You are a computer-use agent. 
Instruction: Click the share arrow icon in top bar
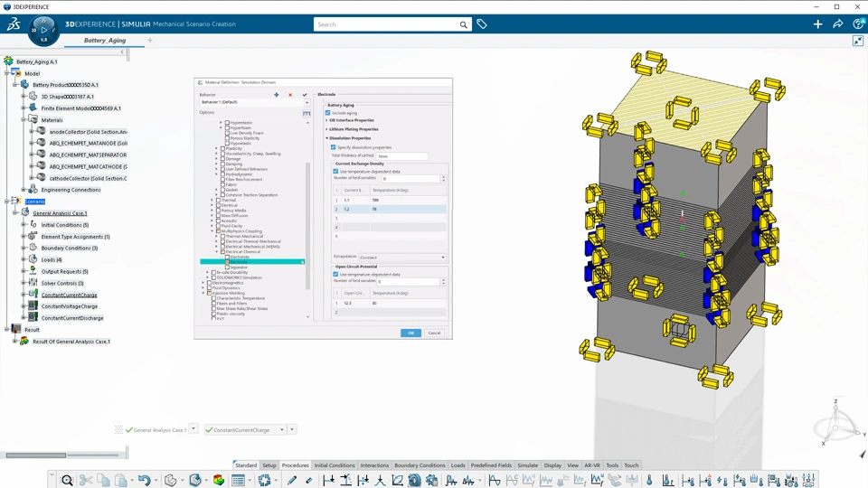(x=837, y=24)
